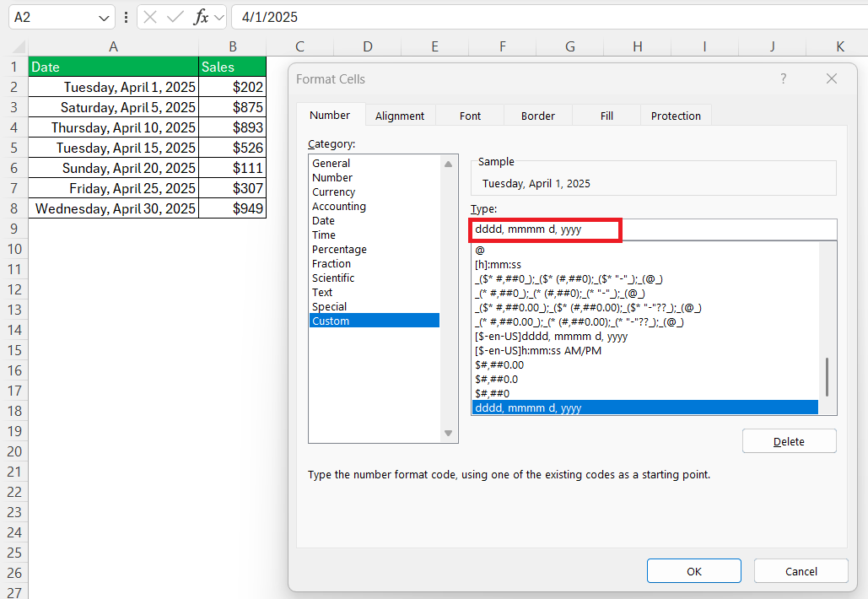Select row 1 header
Screen dimensions: 868x599
point(13,67)
